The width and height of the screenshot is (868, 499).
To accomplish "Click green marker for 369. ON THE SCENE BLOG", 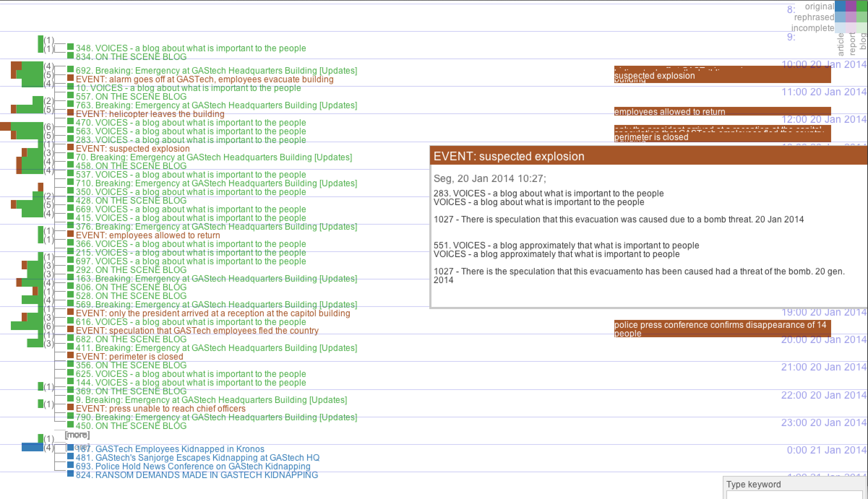I will pos(70,390).
